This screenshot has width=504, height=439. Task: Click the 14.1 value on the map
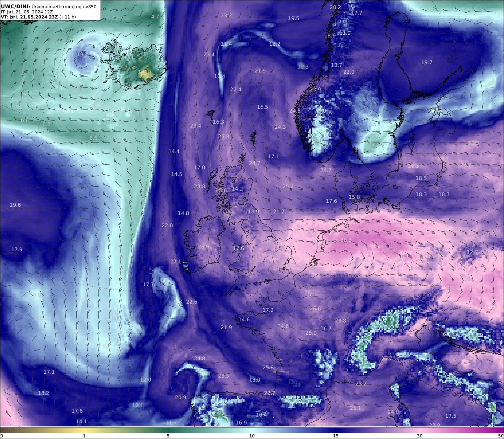pyautogui.click(x=82, y=421)
